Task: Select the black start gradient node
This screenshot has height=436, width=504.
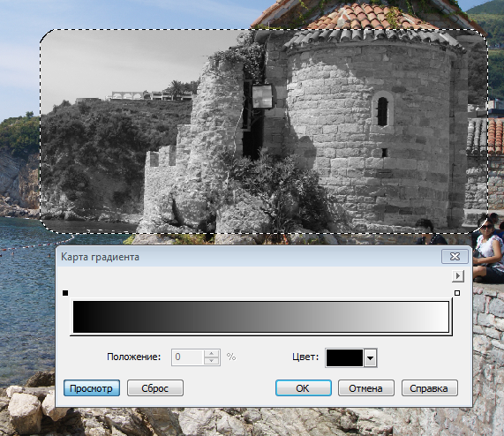Action: tap(65, 293)
